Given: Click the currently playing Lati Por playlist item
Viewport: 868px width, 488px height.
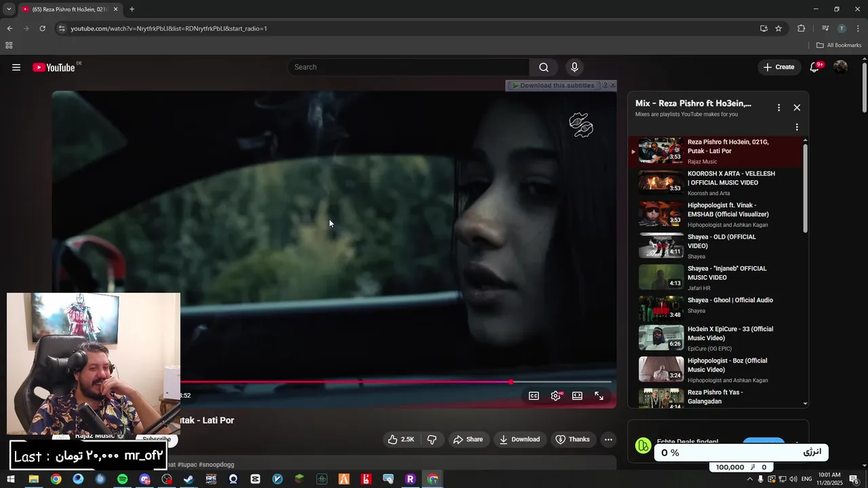Looking at the screenshot, I should point(715,152).
